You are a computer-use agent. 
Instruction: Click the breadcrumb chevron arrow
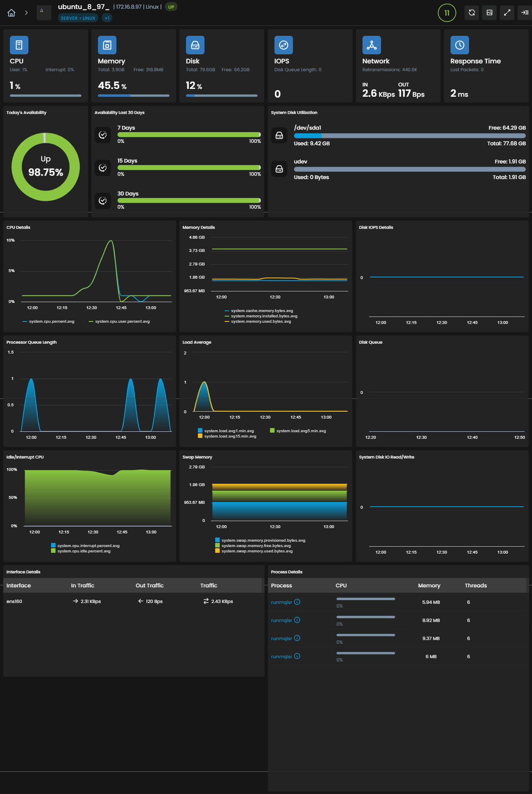pyautogui.click(x=26, y=13)
